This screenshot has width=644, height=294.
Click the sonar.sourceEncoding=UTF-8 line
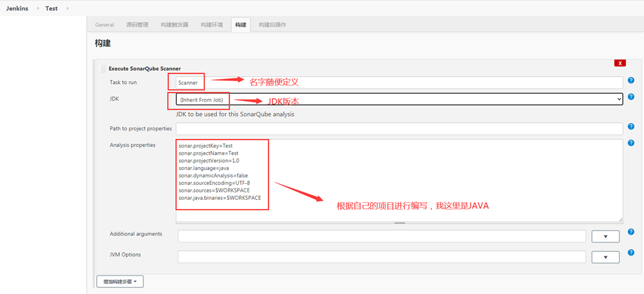214,183
